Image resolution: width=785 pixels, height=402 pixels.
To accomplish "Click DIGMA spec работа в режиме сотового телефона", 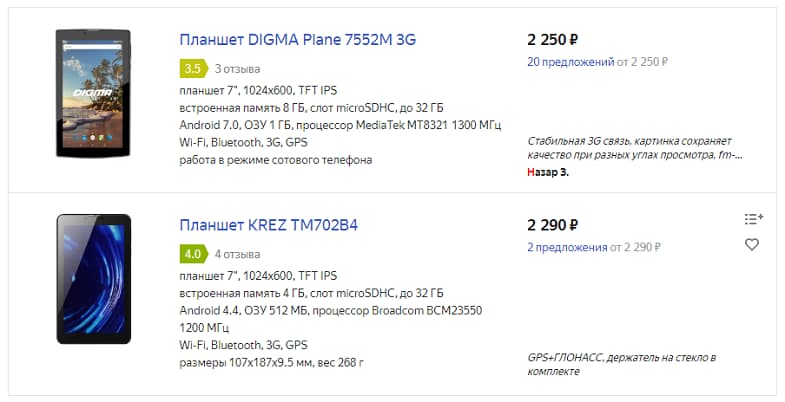I will tap(275, 160).
